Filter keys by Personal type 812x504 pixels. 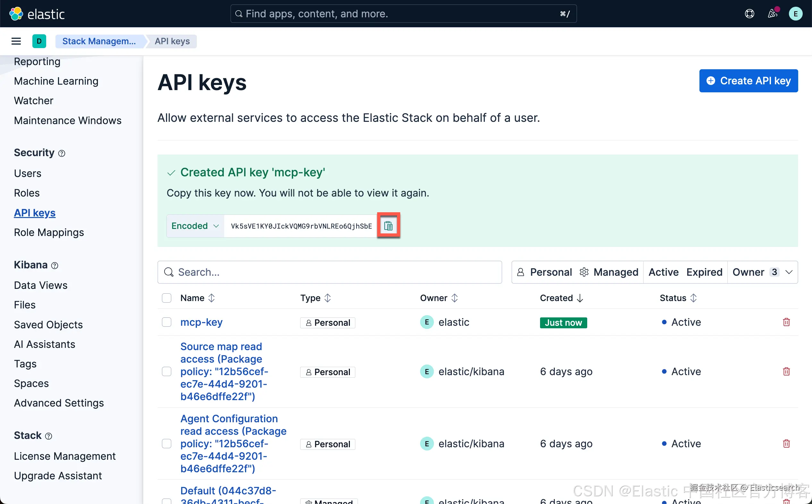click(x=545, y=272)
